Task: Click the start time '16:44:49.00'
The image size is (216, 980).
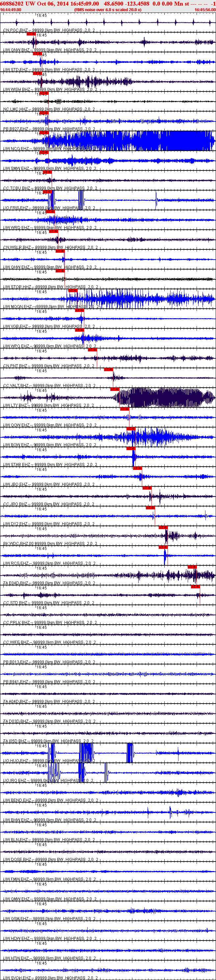Action: tap(11, 10)
